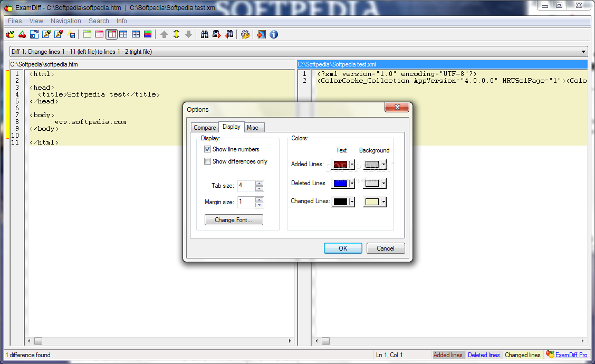
Task: Decrease Tab size with down spinner
Action: click(x=259, y=188)
